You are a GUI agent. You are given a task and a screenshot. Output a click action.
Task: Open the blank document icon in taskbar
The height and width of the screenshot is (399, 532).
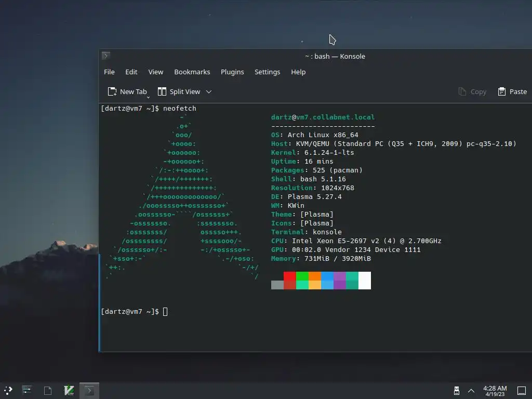pyautogui.click(x=48, y=391)
